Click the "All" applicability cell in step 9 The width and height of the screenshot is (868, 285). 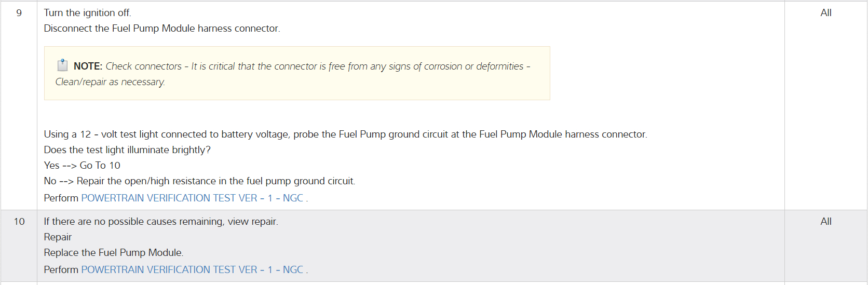[x=825, y=13]
